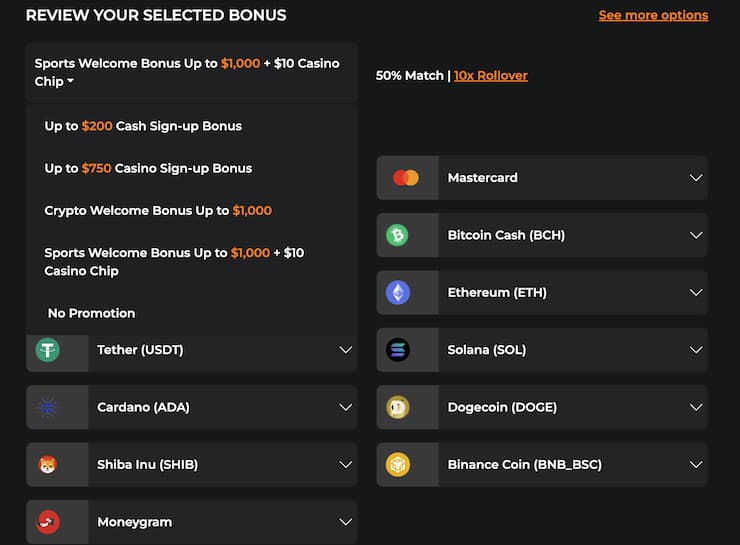
Task: Select the Bitcoin Cash (BCH) label
Action: tap(506, 235)
